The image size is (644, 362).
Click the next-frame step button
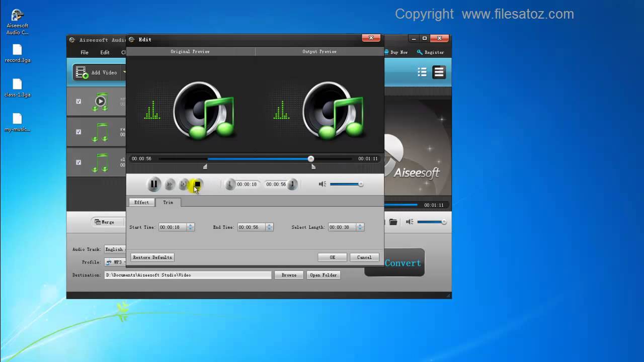[x=184, y=185]
